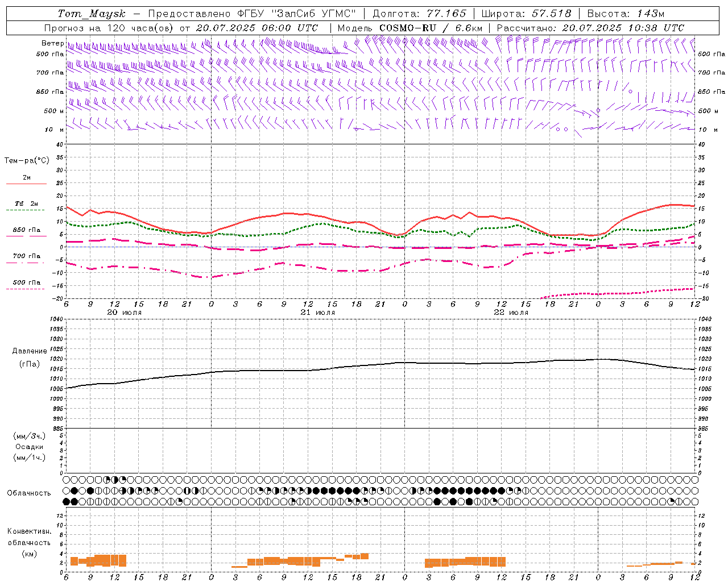The image size is (728, 582).
Task: Click the '(мм/1ч.)' precipitation unit label
Action: click(x=30, y=458)
